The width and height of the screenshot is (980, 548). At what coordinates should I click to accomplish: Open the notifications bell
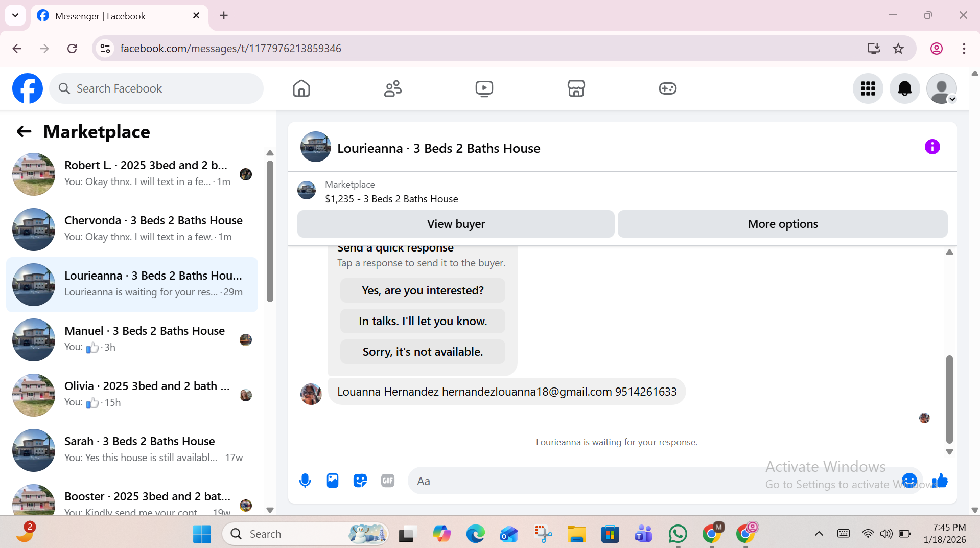pyautogui.click(x=905, y=88)
